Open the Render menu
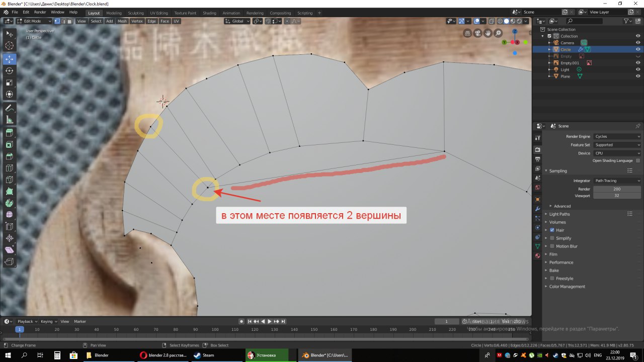This screenshot has width=644, height=362. [x=40, y=12]
